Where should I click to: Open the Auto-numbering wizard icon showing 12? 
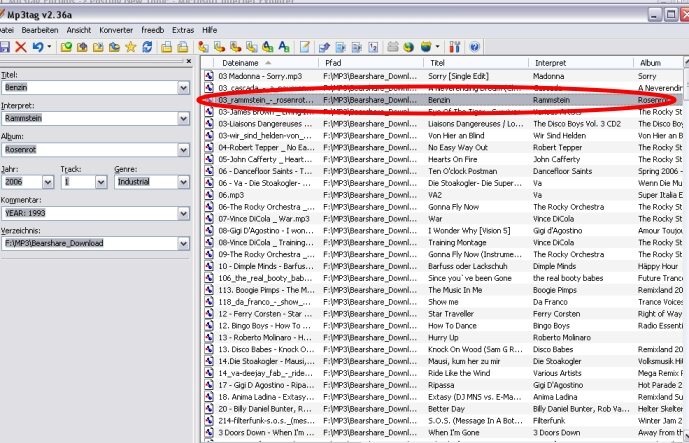(x=373, y=47)
